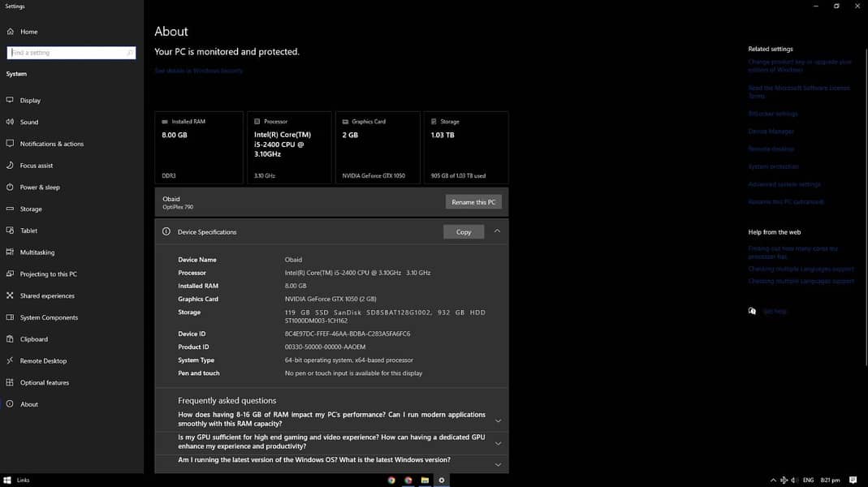Select the 64-bit operating system value
This screenshot has height=487, width=868.
tap(349, 360)
